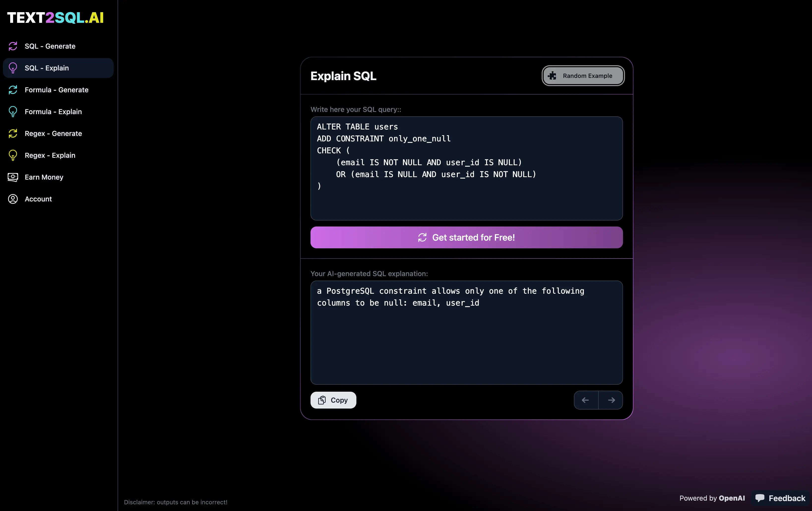Image resolution: width=812 pixels, height=511 pixels.
Task: Open the Earn Money menu entry
Action: [44, 177]
